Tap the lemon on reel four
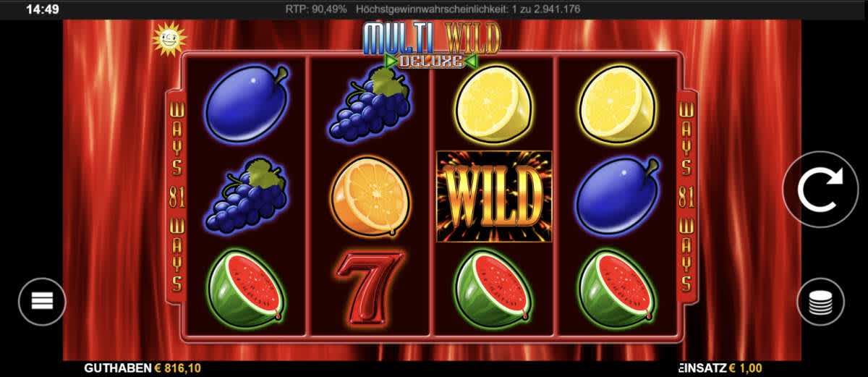The width and height of the screenshot is (868, 377). 617,103
